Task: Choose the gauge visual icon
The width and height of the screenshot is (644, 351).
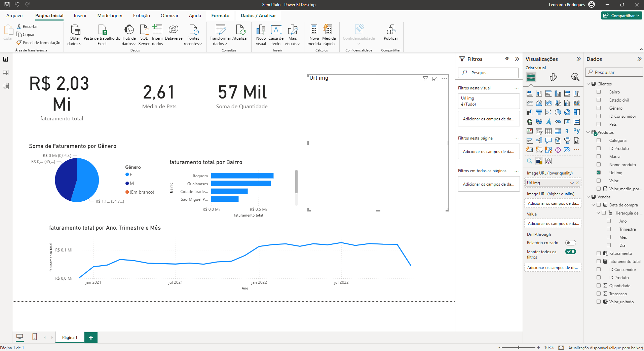Action: pyautogui.click(x=558, y=122)
